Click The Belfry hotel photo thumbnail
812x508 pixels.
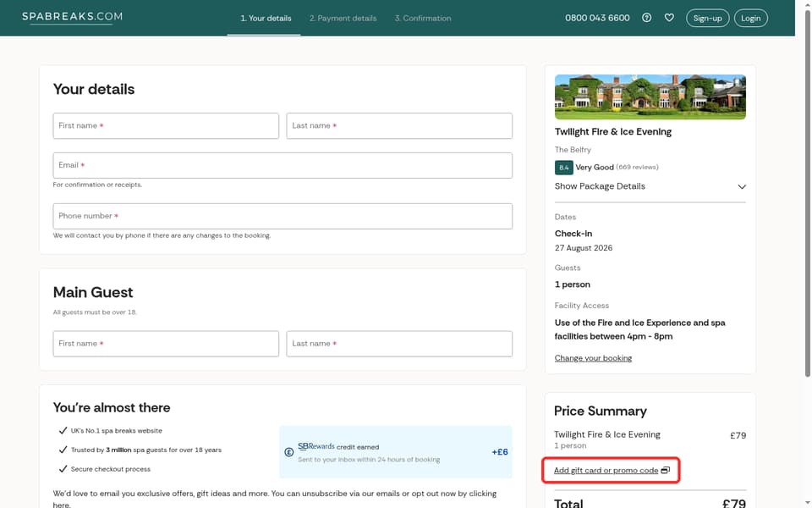point(650,97)
